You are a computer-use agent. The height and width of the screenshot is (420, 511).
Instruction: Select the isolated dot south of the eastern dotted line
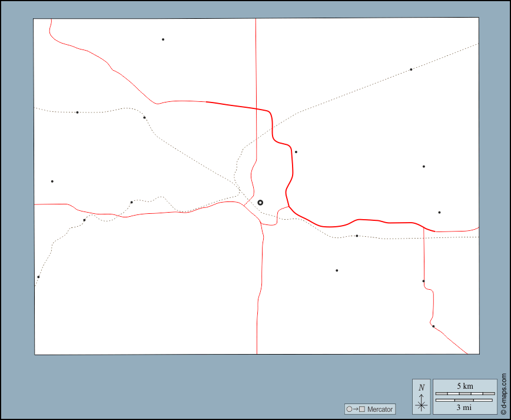337,270
